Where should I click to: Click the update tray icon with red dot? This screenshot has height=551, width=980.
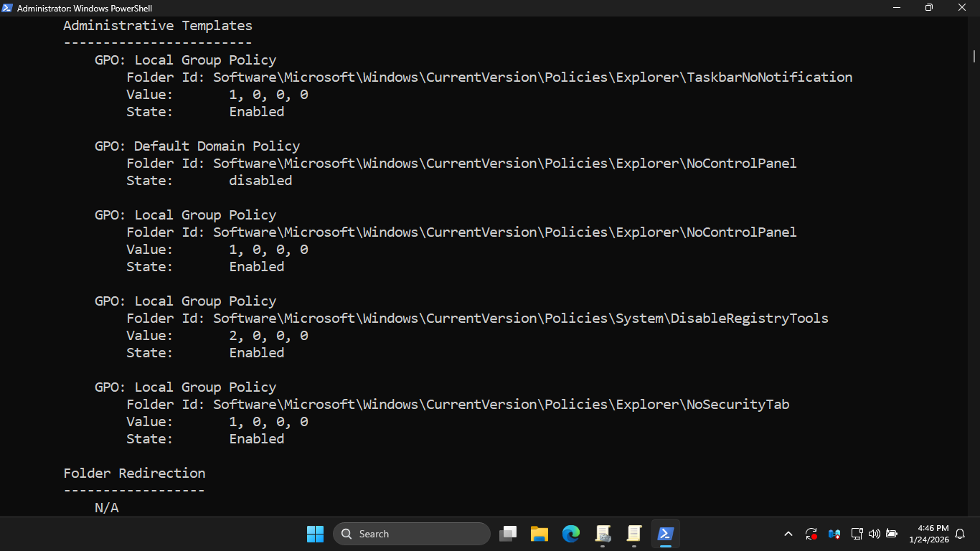(811, 534)
